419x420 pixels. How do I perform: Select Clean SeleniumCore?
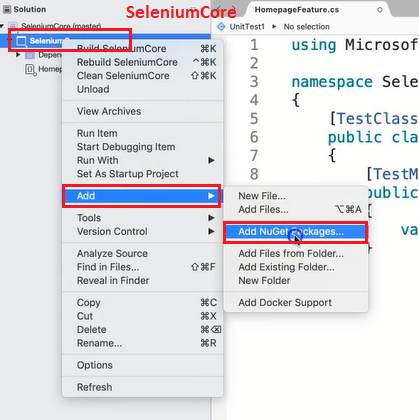click(x=142, y=76)
